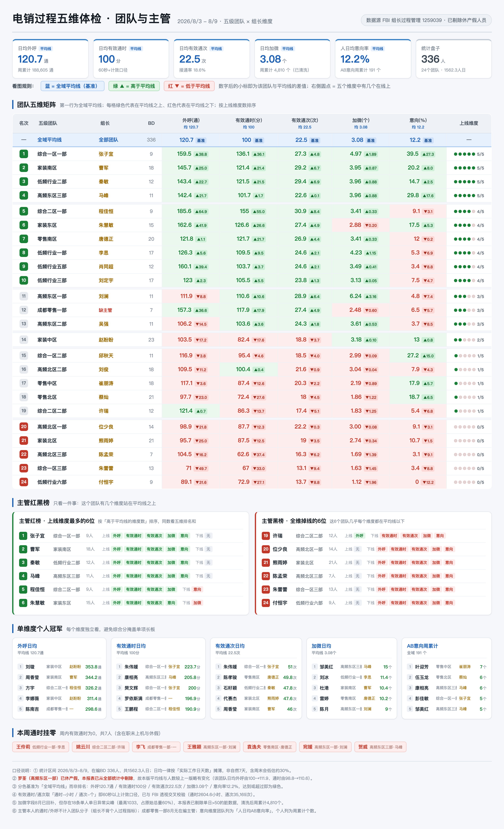
Task: Click the ▼49.7 delta badge beside 71
Action: pos(201,468)
